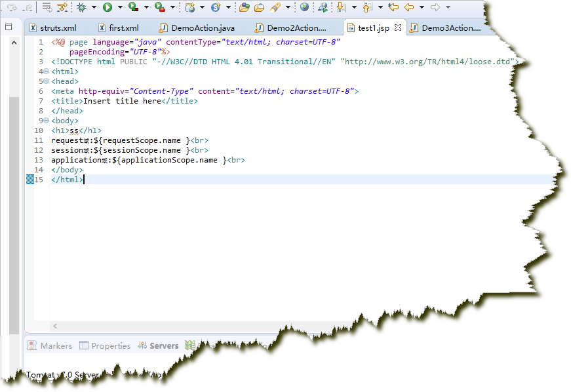Expand the Debug dropdown arrow
The width and height of the screenshot is (571, 392).
[93, 8]
